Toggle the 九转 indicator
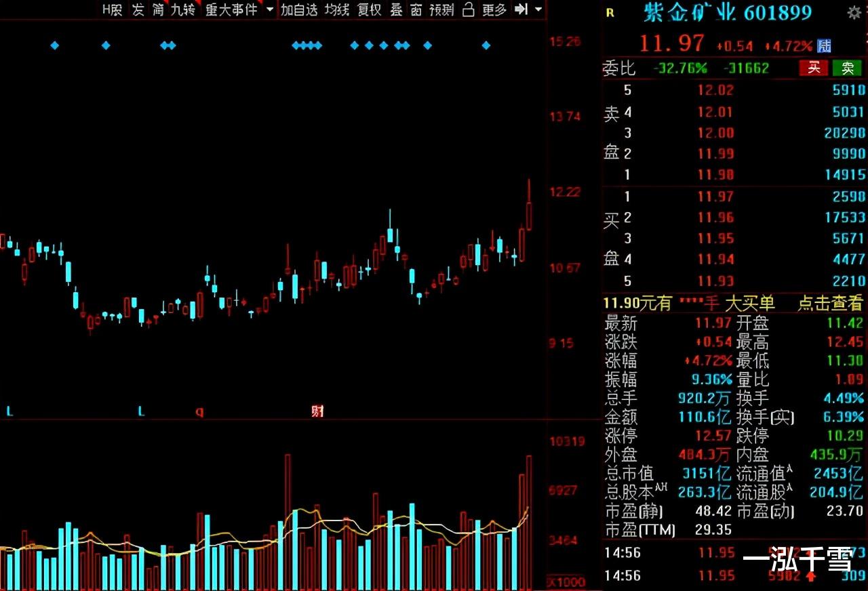This screenshot has width=868, height=591. point(183,9)
